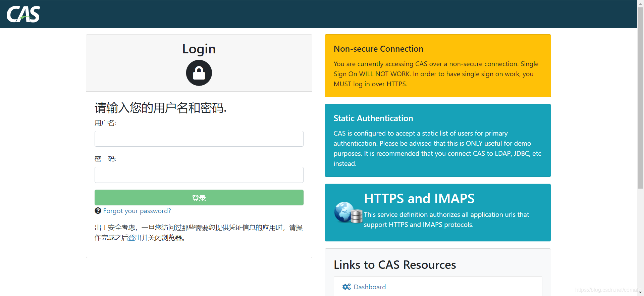
Task: Click the padlock icon under Login
Action: (199, 73)
